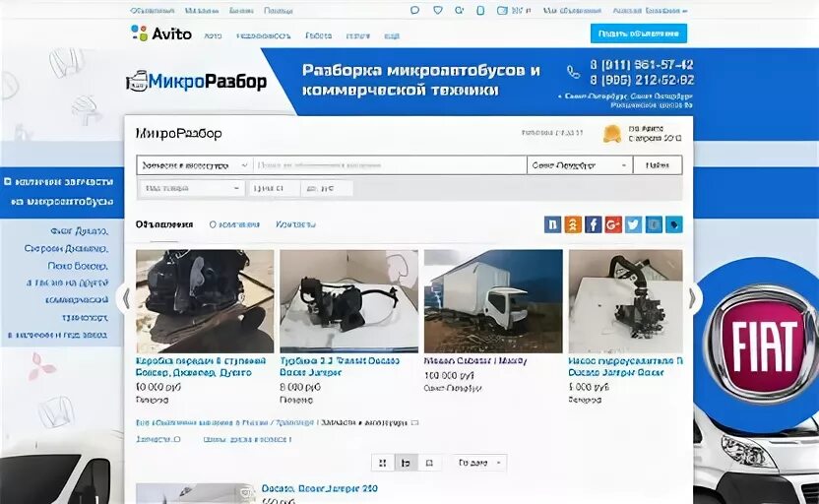The image size is (819, 504).
Task: Click the Vkontakte share icon
Action: tap(552, 224)
